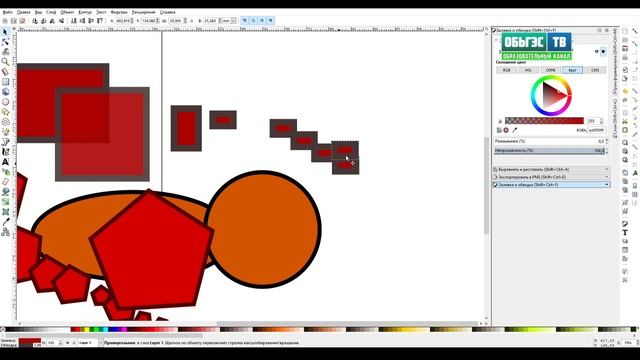The width and height of the screenshot is (640, 360).
Task: Open the Фильтры menu
Action: pyautogui.click(x=119, y=12)
